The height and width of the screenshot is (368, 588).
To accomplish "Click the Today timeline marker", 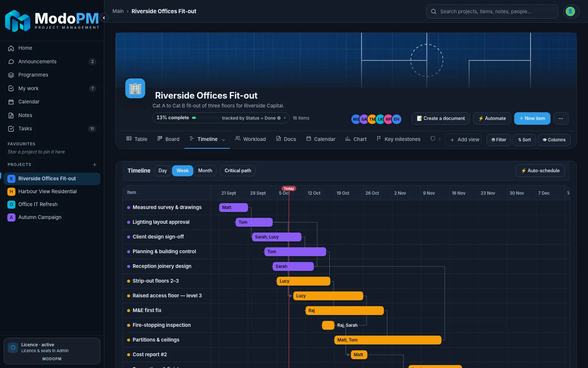I will click(x=289, y=188).
